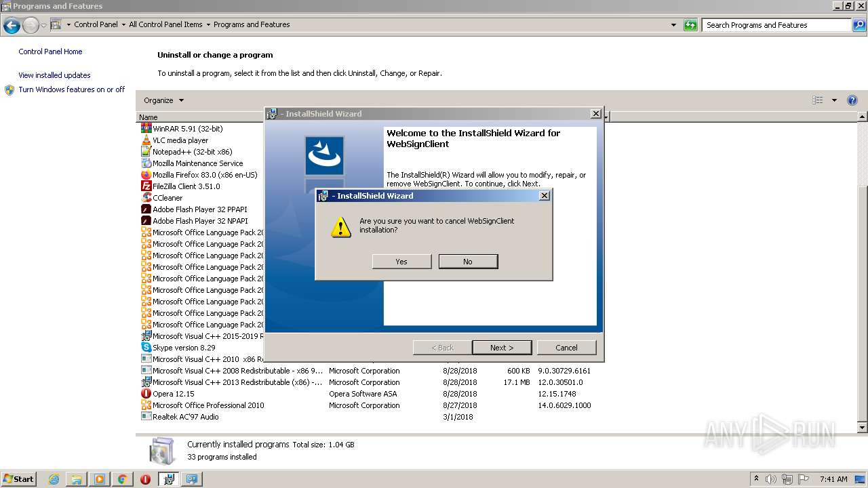Click the Control Panel taskbar button

tap(192, 479)
